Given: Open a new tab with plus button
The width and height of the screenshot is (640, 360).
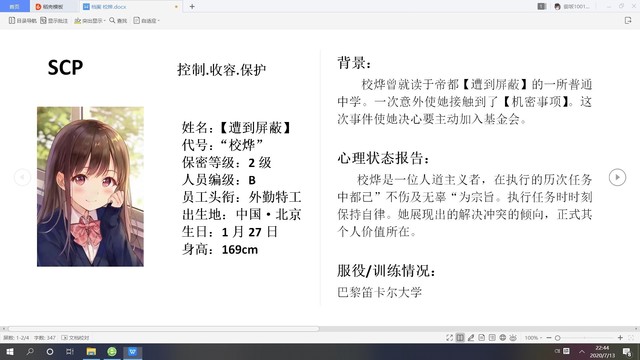Looking at the screenshot, I should click(x=192, y=7).
